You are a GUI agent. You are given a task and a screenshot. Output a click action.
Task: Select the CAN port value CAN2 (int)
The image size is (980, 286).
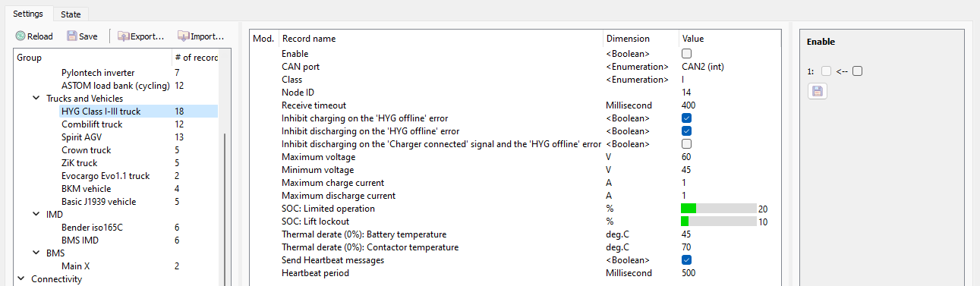click(x=702, y=67)
